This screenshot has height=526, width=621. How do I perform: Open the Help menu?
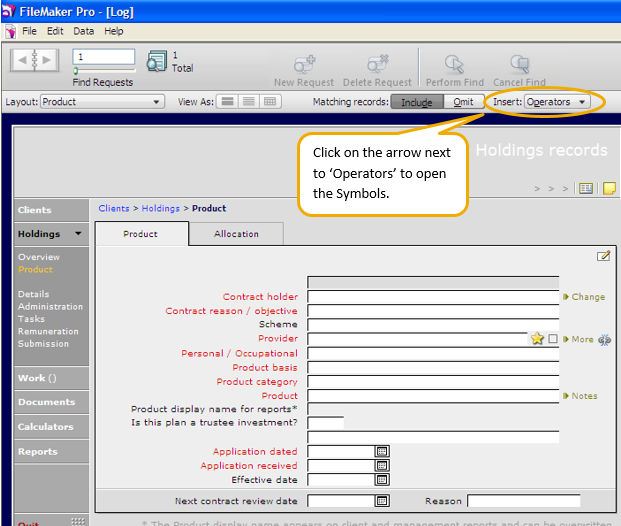[x=114, y=31]
